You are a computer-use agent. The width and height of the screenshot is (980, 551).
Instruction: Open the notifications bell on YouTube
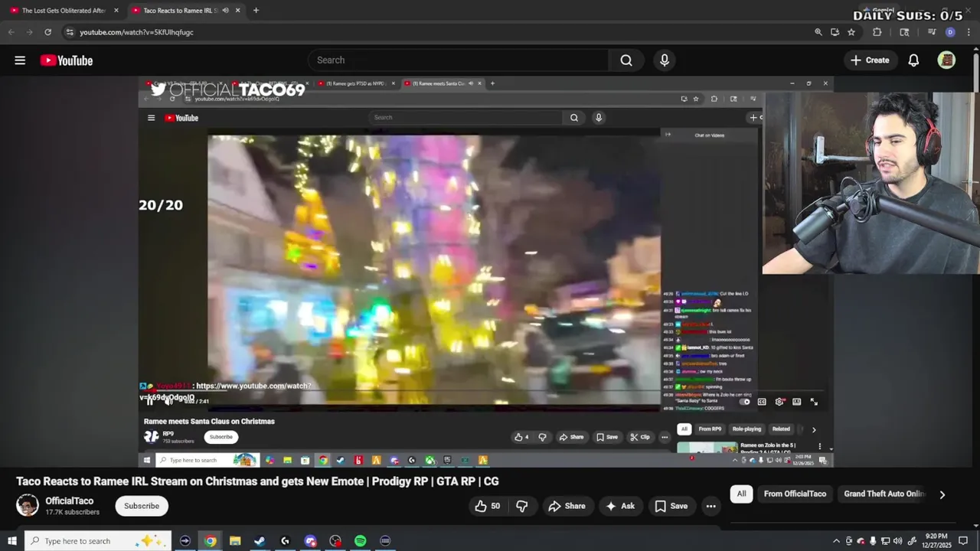913,60
